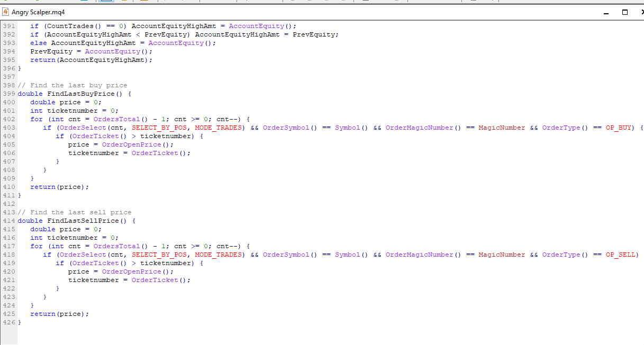Click return(price) on line 410
644x345 pixels.
(x=59, y=187)
